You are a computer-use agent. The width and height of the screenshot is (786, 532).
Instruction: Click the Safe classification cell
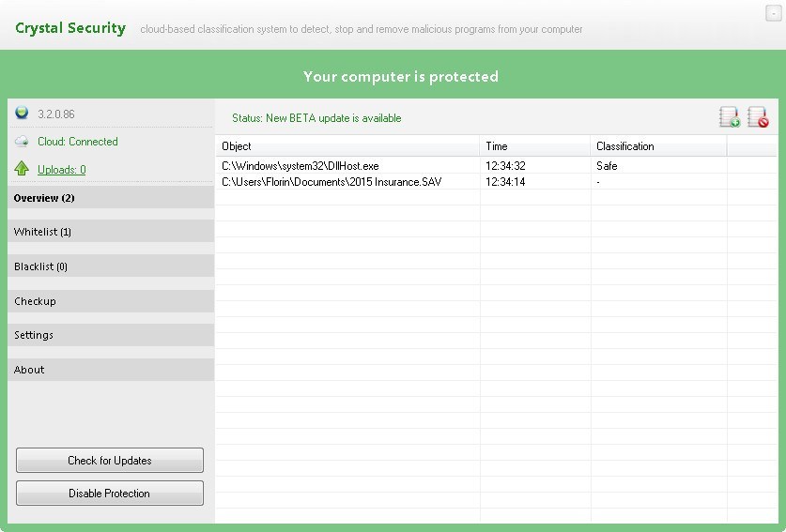[607, 166]
